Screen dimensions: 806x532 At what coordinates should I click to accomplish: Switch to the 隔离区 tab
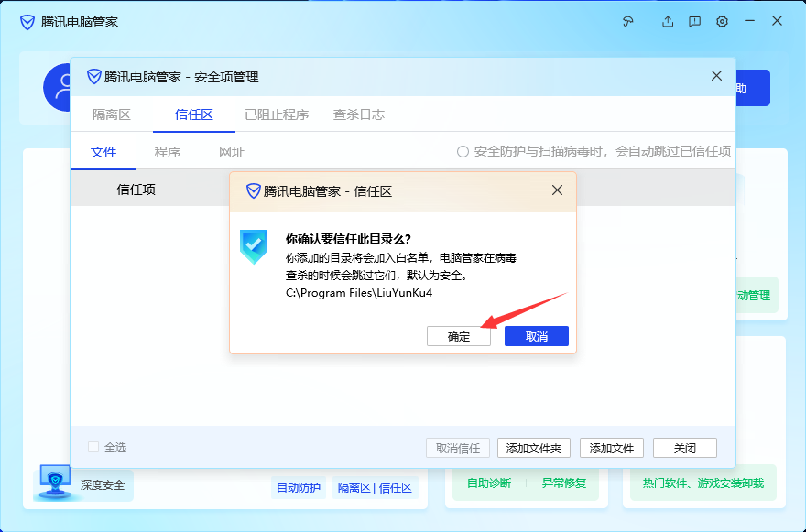click(112, 114)
